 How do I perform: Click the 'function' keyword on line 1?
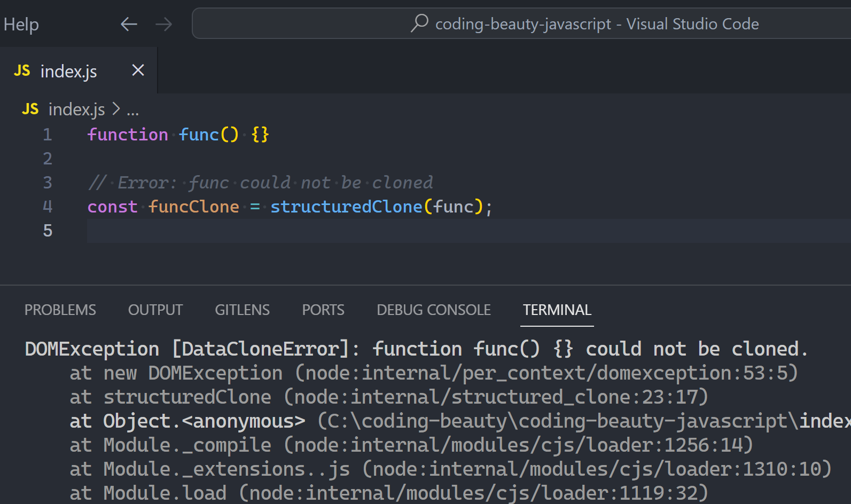(128, 135)
